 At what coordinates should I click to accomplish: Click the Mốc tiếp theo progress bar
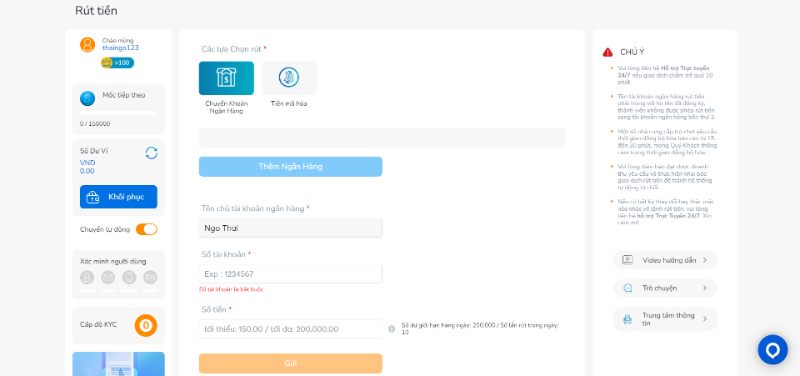[x=118, y=113]
